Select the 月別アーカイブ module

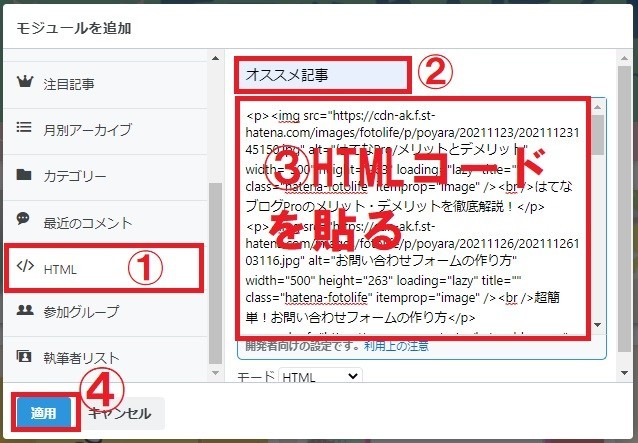tap(105, 131)
